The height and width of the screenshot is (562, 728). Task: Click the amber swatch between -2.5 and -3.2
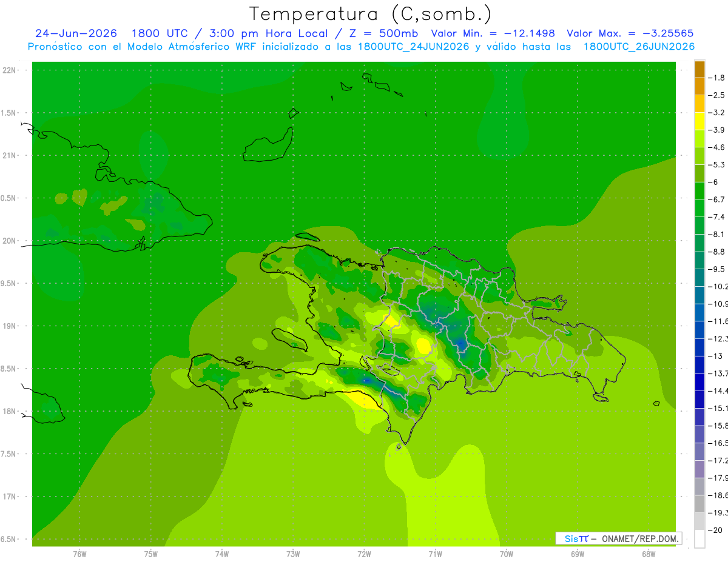tap(699, 104)
